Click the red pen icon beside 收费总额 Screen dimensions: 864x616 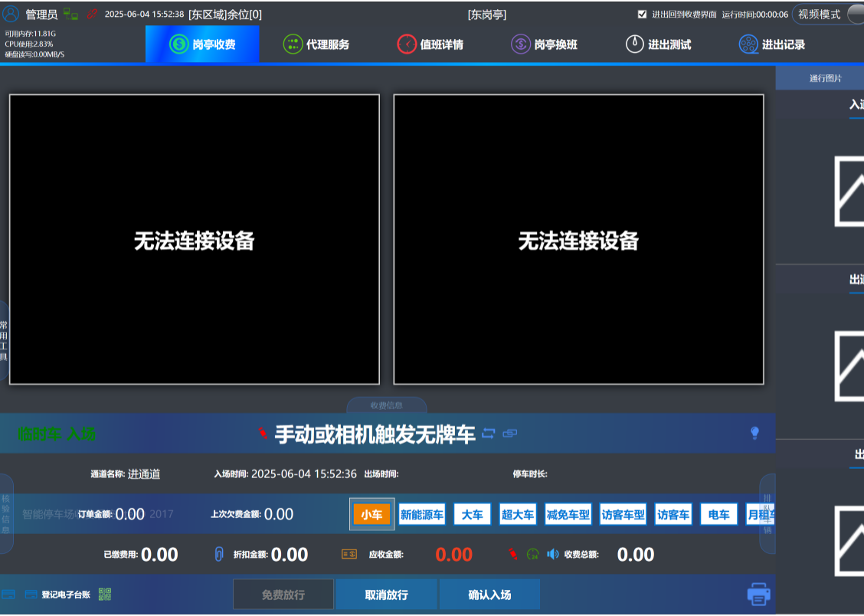click(x=513, y=554)
